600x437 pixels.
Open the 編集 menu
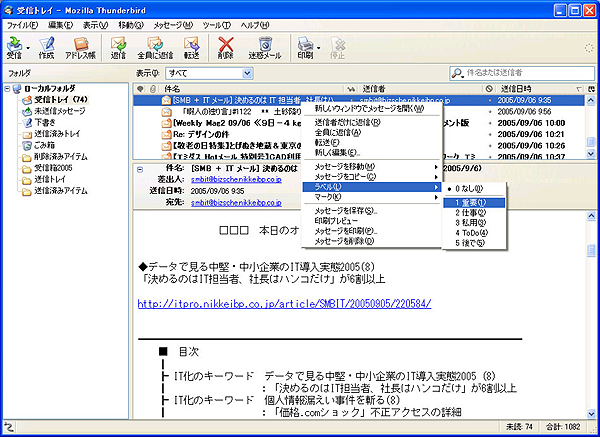click(60, 25)
